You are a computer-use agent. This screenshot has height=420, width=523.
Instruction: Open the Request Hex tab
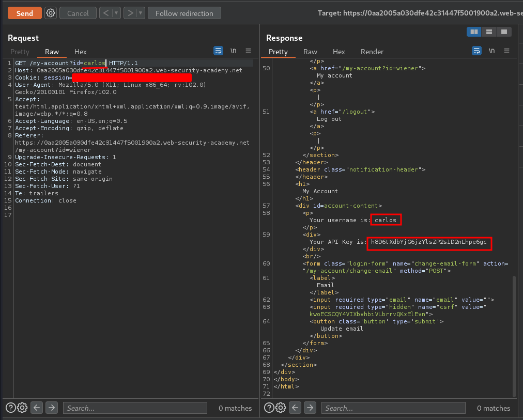tap(81, 52)
